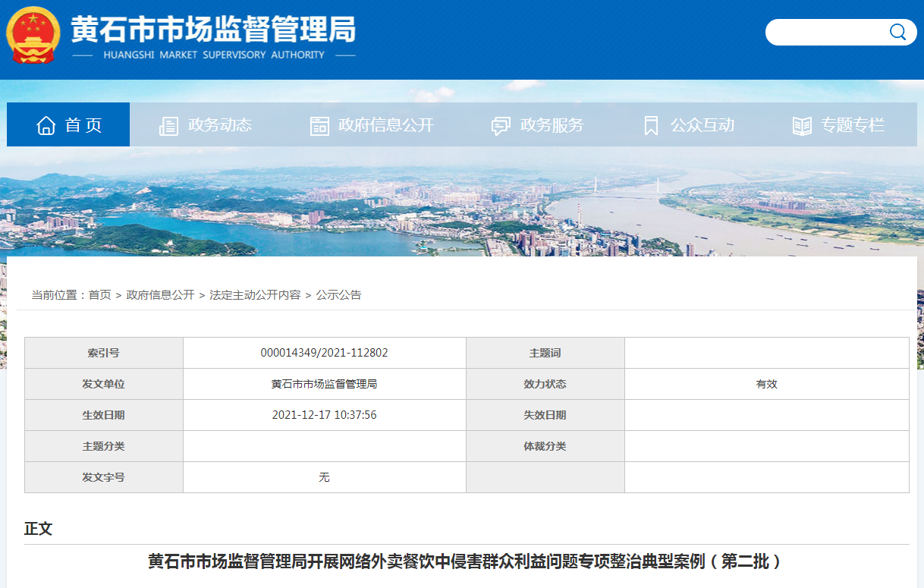This screenshot has height=588, width=924.
Task: Click the magnifier search icon
Action: click(x=897, y=32)
